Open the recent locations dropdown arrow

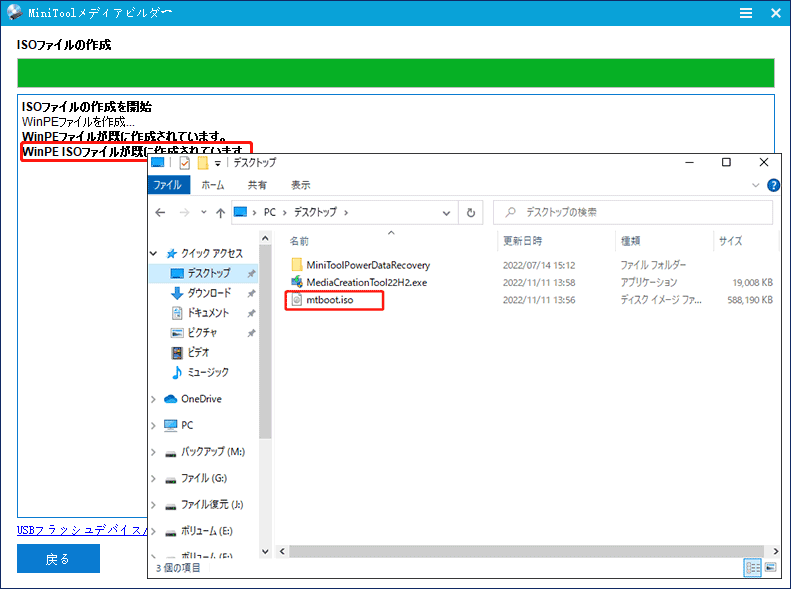(x=204, y=212)
